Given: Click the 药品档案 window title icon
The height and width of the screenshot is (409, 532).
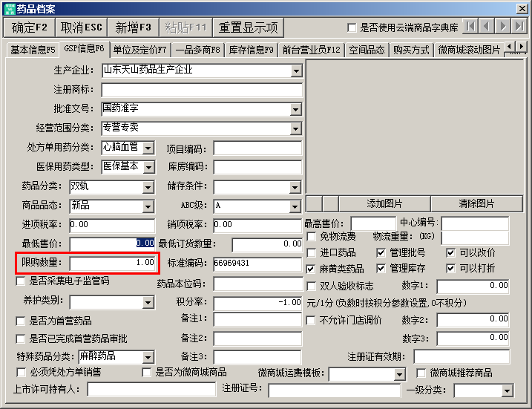Looking at the screenshot, I should pos(8,7).
